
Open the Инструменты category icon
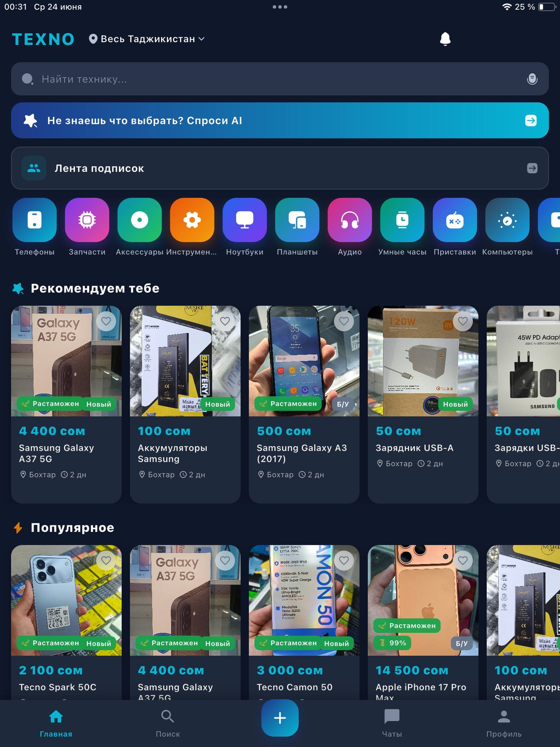(192, 220)
